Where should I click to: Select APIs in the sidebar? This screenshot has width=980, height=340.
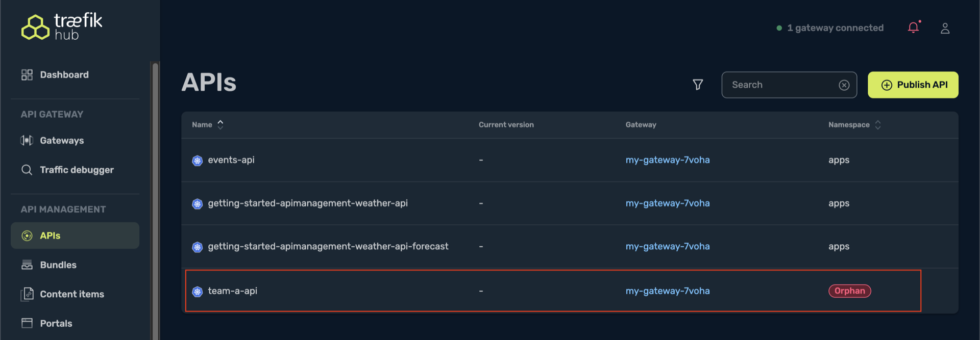coord(75,236)
